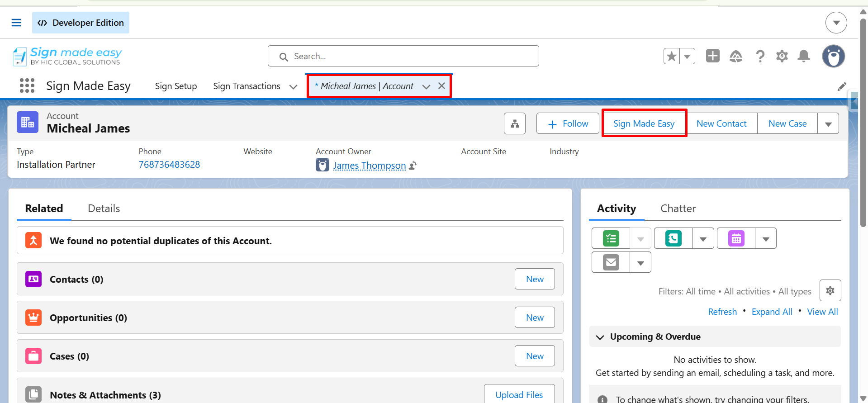Viewport: 868px width, 403px height.
Task: Open the Email dropdown arrow
Action: click(640, 262)
